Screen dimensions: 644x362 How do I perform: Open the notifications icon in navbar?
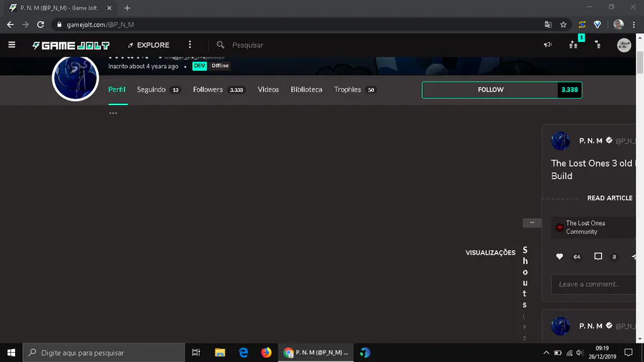click(x=597, y=45)
